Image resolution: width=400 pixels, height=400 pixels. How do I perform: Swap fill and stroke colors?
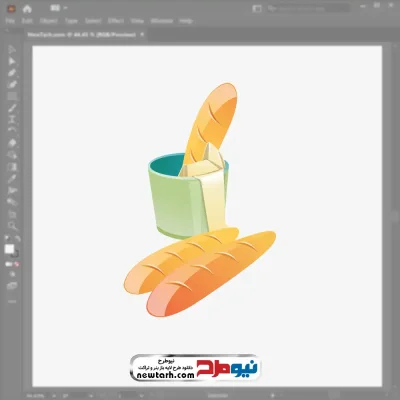pyautogui.click(x=18, y=239)
